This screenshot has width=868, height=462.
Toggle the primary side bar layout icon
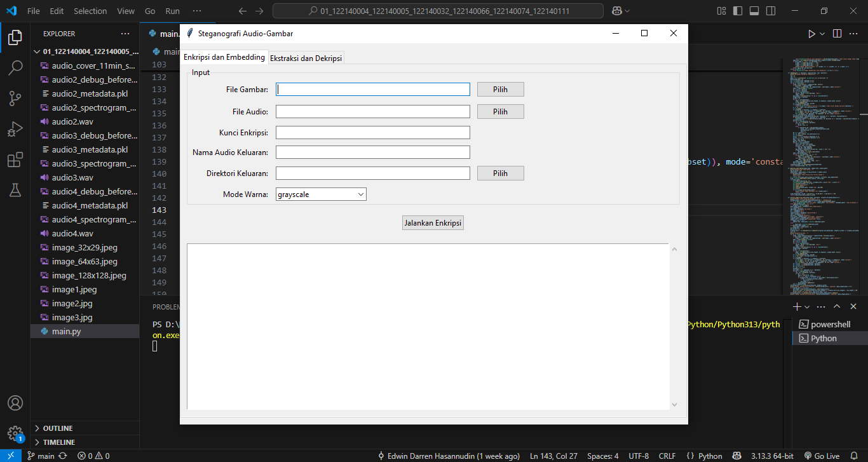point(738,11)
